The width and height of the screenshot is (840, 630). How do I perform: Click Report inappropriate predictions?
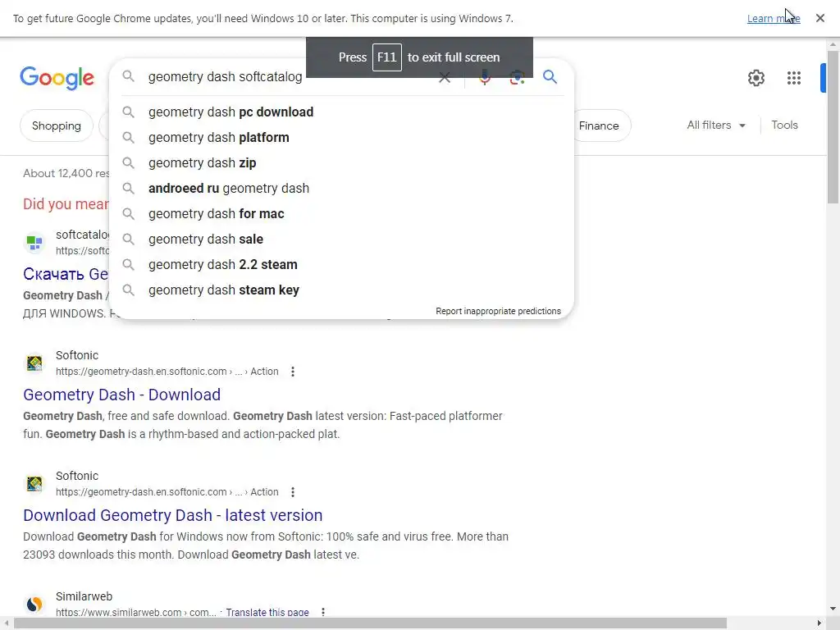point(498,311)
